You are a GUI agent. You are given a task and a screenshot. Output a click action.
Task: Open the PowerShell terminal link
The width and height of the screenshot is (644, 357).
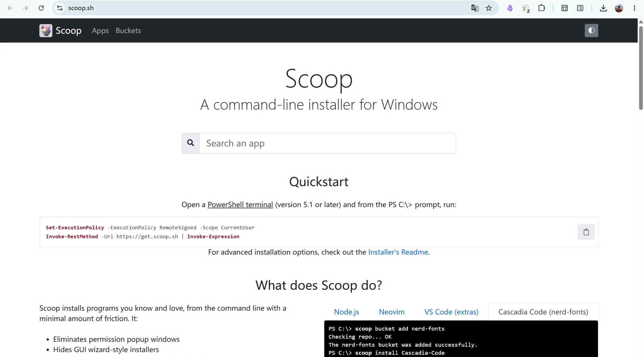pos(240,205)
